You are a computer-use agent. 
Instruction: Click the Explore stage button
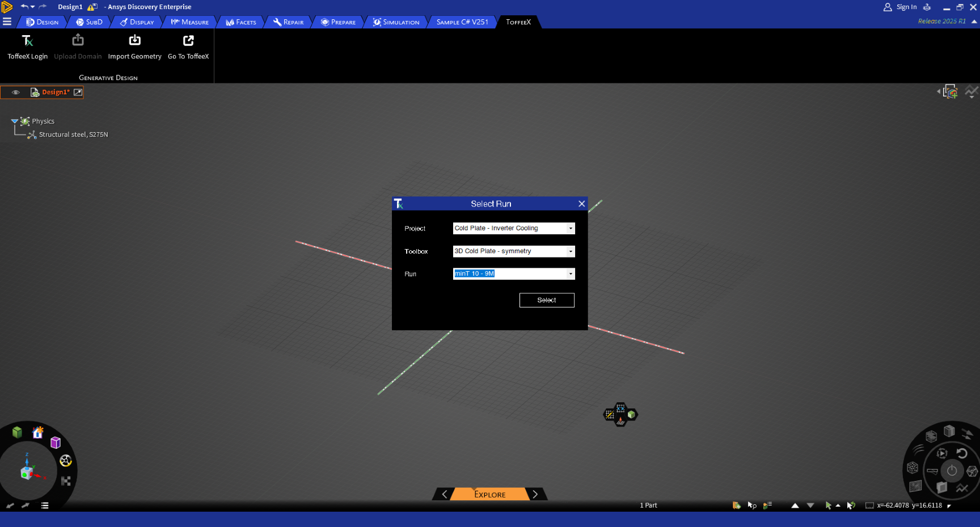(490, 494)
